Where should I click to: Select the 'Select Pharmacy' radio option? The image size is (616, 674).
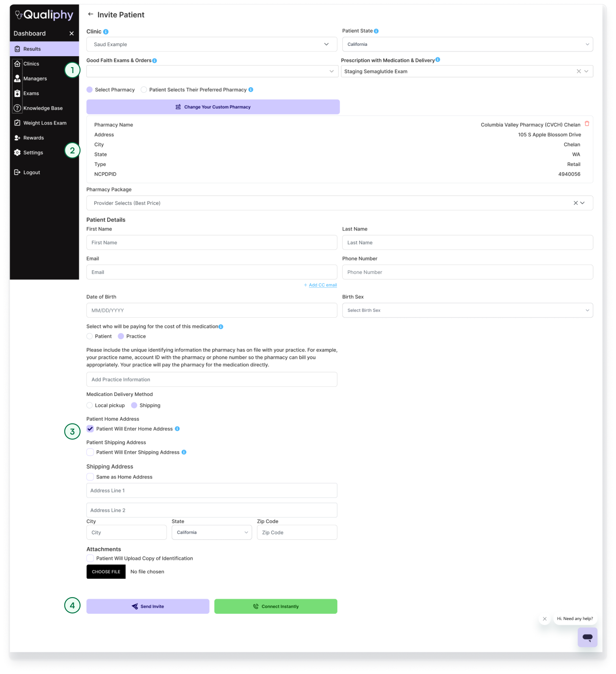click(x=89, y=90)
